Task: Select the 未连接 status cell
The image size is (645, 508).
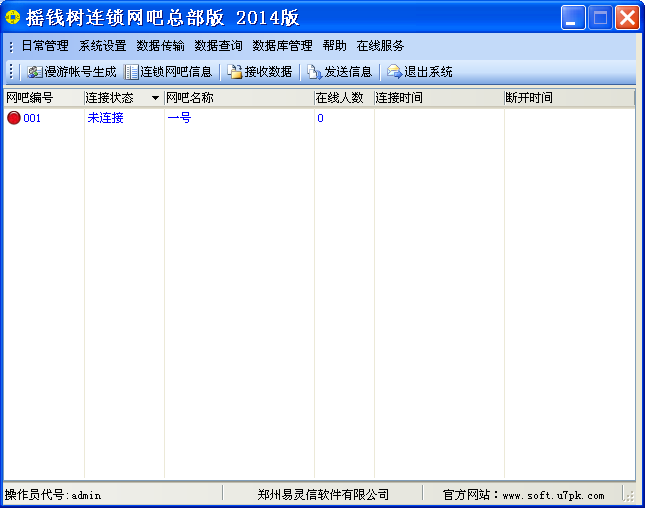Action: 105,118
